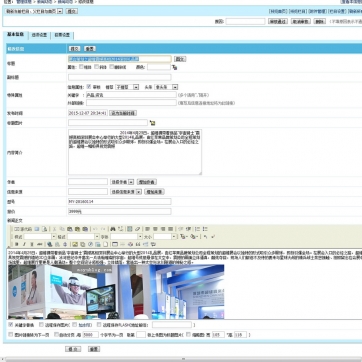
Task: Apply Strikethrough in the editor's bottom toolbar row
Action: 40,244
